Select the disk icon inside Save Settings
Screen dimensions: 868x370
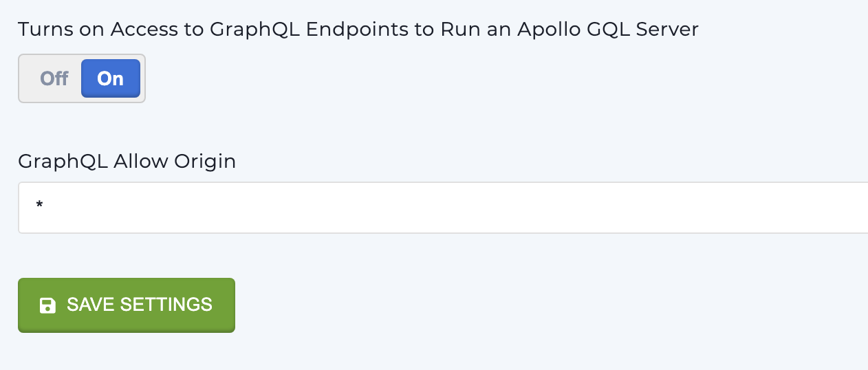pyautogui.click(x=47, y=305)
